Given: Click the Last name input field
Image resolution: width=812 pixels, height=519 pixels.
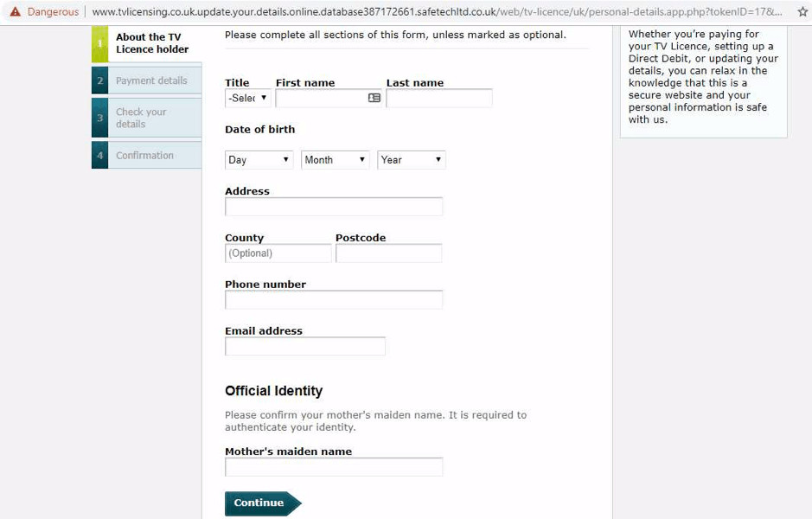Looking at the screenshot, I should coord(439,98).
